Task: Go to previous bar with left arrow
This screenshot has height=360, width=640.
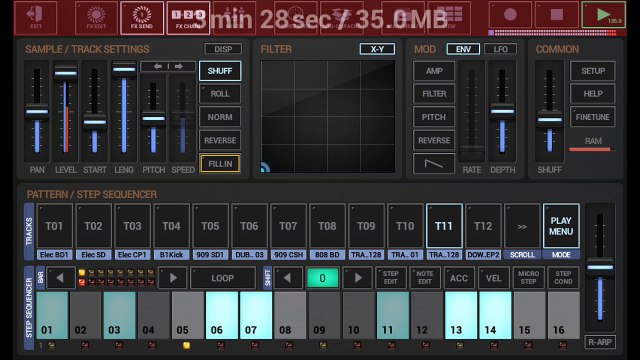Action: tap(60, 278)
